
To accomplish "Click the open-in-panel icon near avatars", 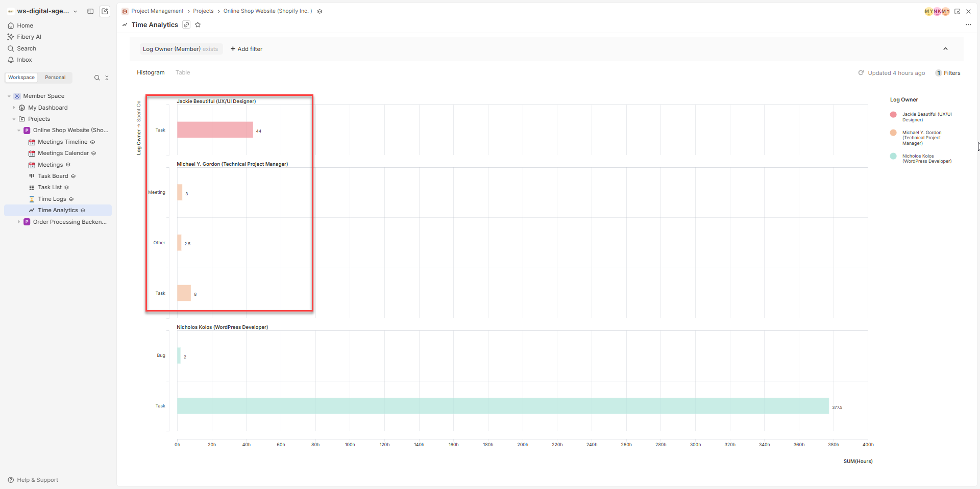I will (x=958, y=11).
